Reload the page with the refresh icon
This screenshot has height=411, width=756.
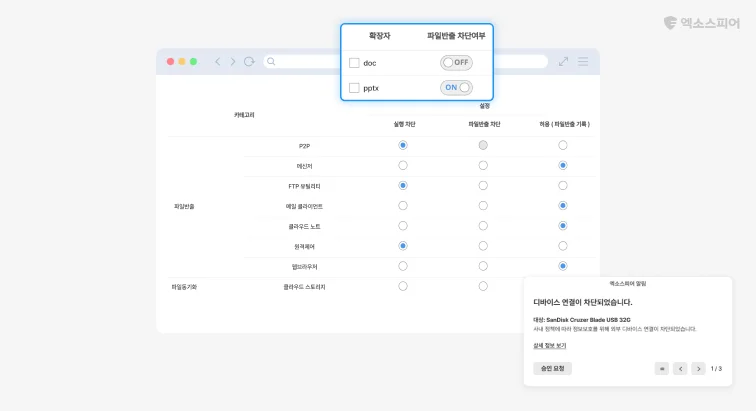click(x=249, y=62)
